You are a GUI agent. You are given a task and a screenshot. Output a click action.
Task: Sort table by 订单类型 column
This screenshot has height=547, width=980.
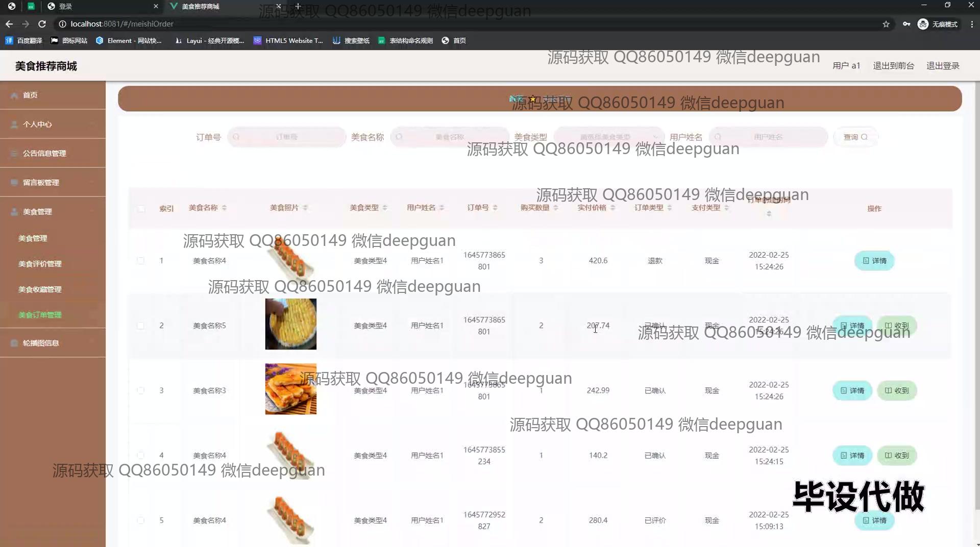[669, 208]
